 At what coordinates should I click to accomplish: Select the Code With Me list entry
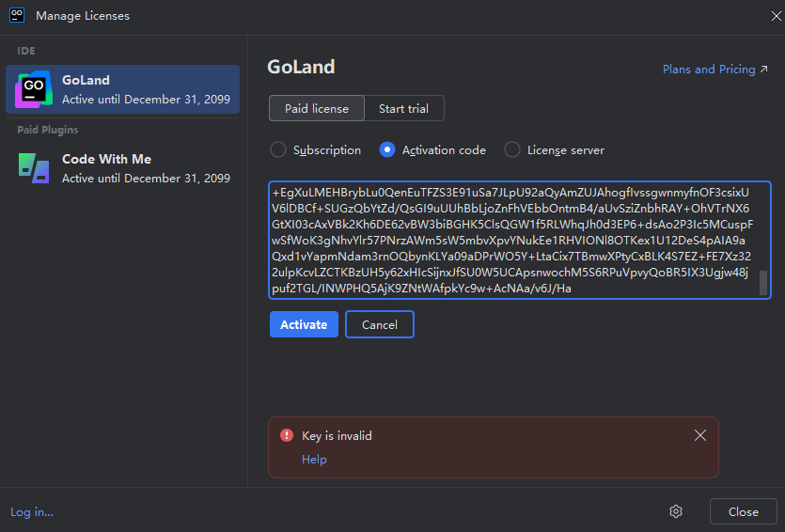click(122, 168)
